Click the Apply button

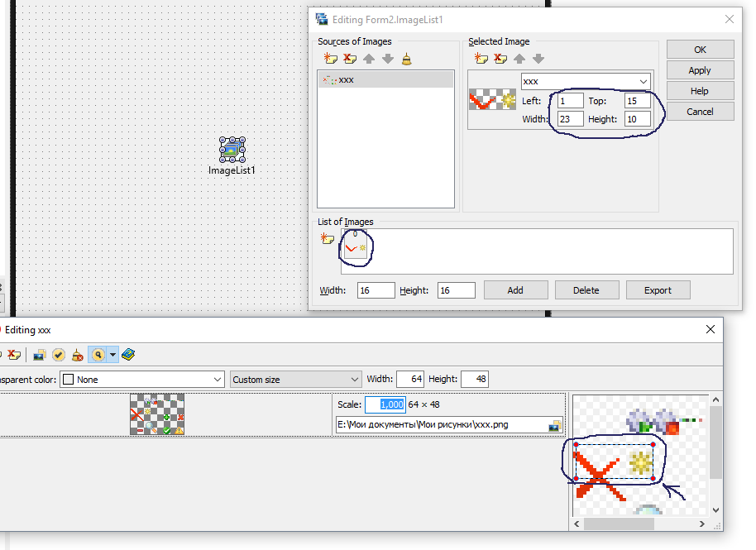(x=700, y=70)
